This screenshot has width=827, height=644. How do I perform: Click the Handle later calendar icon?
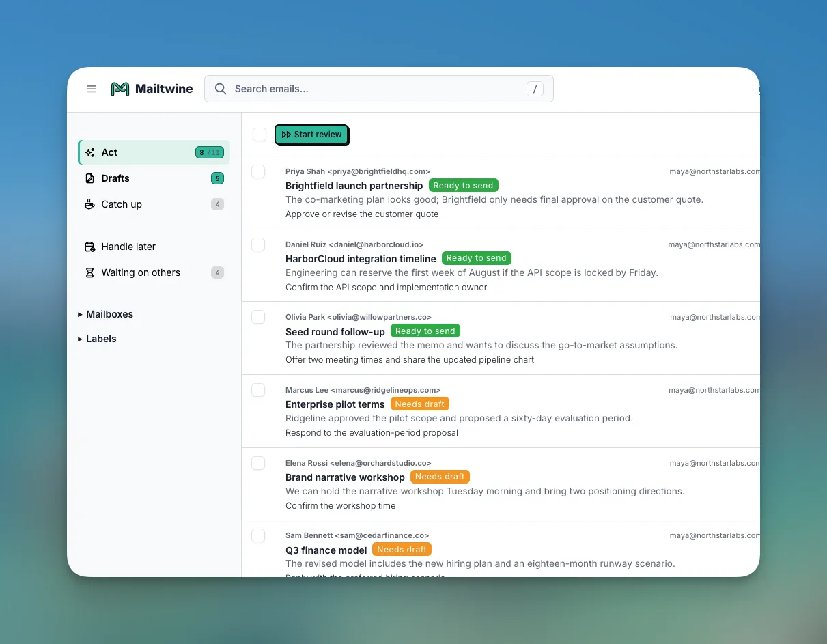tap(89, 247)
